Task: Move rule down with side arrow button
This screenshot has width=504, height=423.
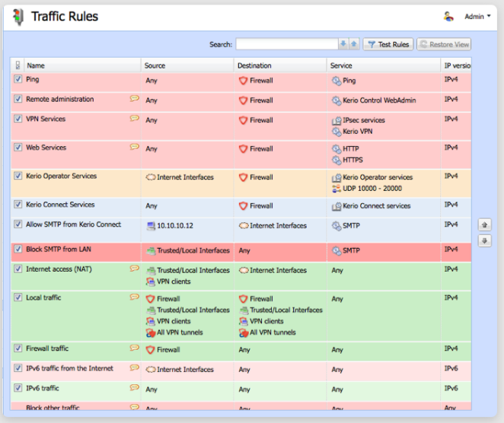Action: [484, 240]
